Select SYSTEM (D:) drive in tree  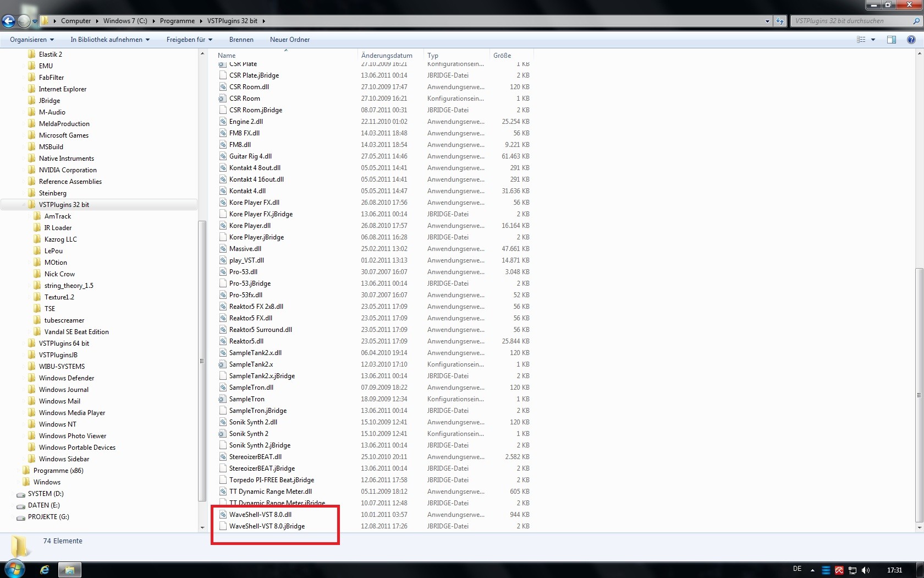[46, 494]
